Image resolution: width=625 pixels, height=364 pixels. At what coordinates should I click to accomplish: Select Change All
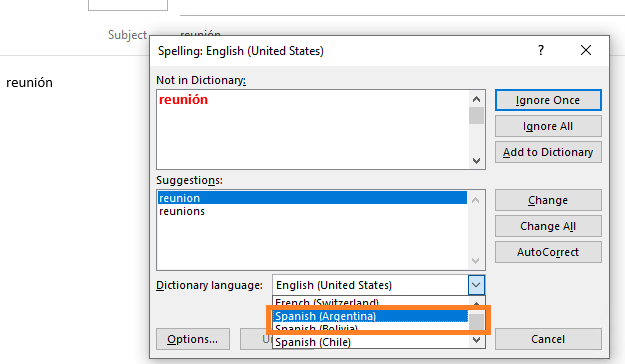click(548, 226)
